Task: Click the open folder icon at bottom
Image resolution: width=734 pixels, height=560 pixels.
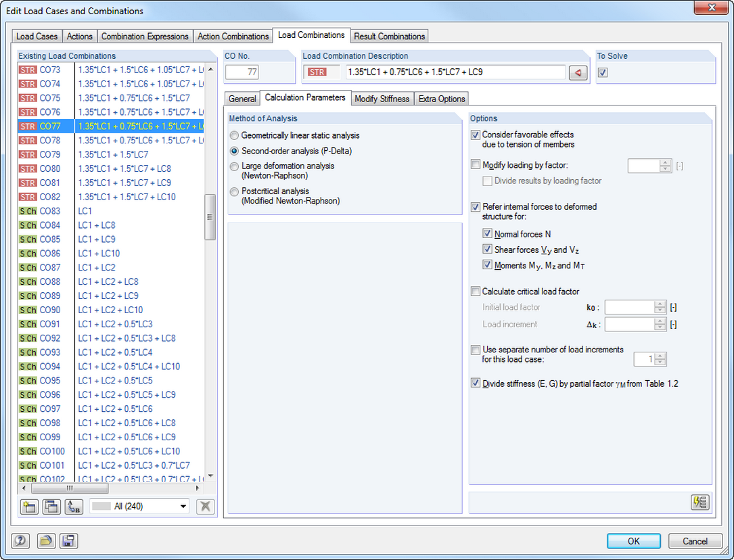Action: [x=46, y=541]
